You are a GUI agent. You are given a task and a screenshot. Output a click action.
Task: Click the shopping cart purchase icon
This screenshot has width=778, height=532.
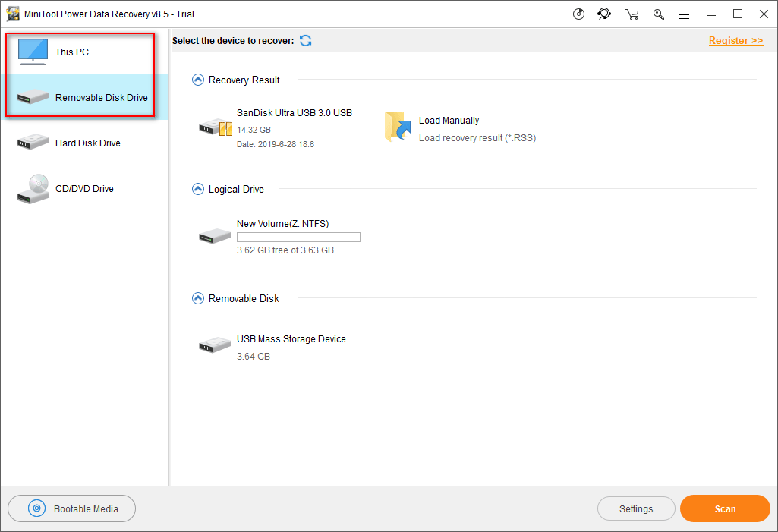(632, 14)
